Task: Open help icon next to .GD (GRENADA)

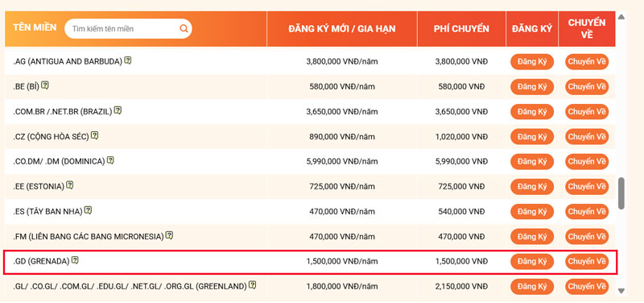Action: [x=75, y=260]
